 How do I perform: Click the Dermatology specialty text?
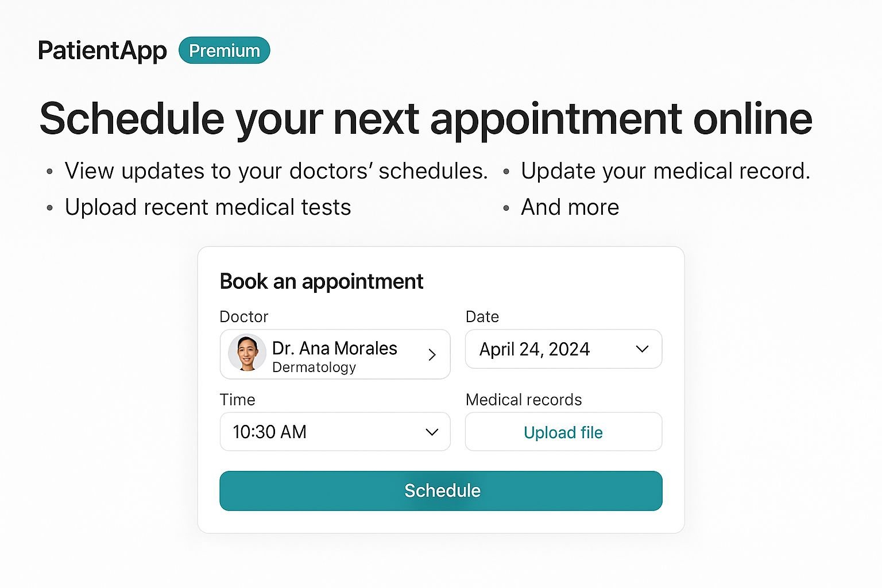314,367
